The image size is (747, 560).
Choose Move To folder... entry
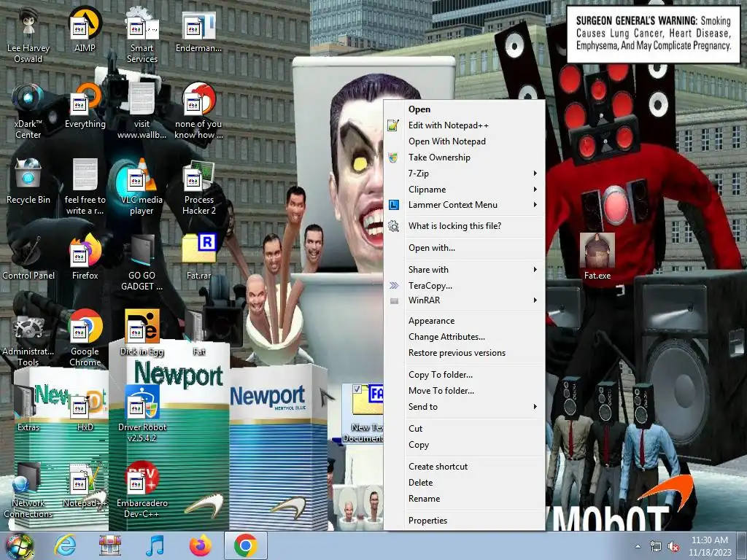pos(464,391)
